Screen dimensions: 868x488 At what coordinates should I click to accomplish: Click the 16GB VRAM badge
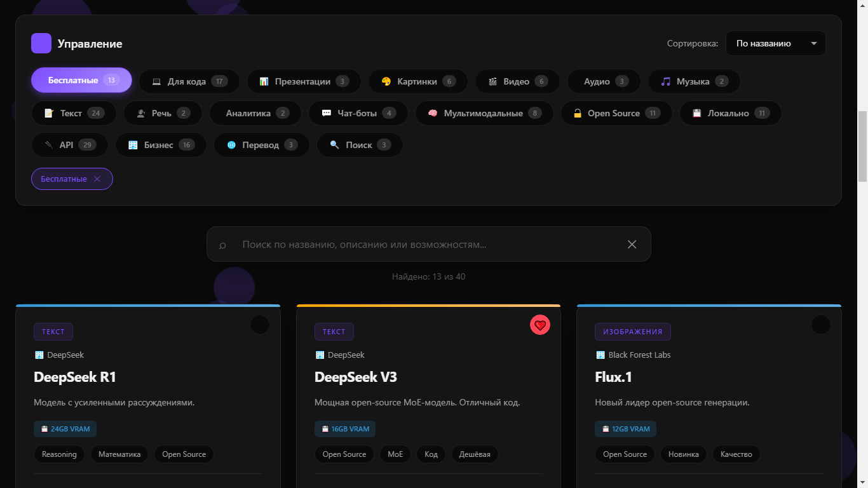[345, 429]
